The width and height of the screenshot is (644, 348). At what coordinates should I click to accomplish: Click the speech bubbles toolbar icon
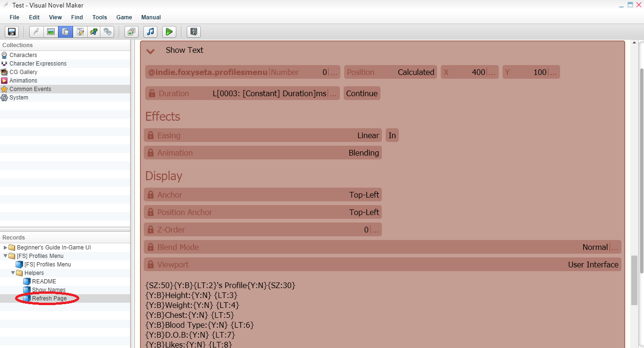pyautogui.click(x=108, y=32)
